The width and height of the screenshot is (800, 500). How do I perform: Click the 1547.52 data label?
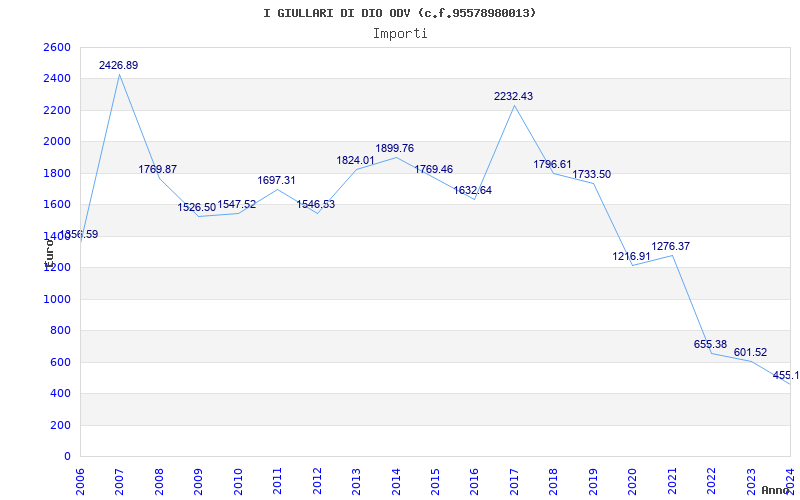[237, 205]
